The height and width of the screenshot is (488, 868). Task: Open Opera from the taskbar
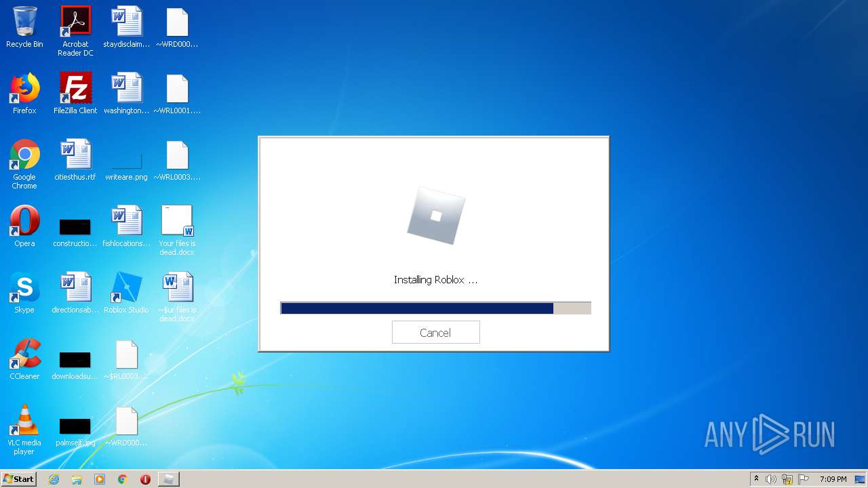click(145, 479)
